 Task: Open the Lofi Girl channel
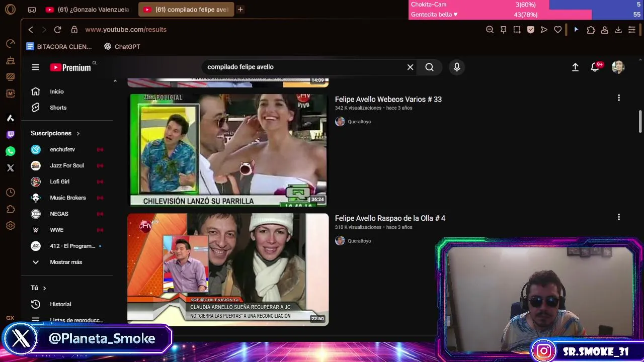click(68, 182)
